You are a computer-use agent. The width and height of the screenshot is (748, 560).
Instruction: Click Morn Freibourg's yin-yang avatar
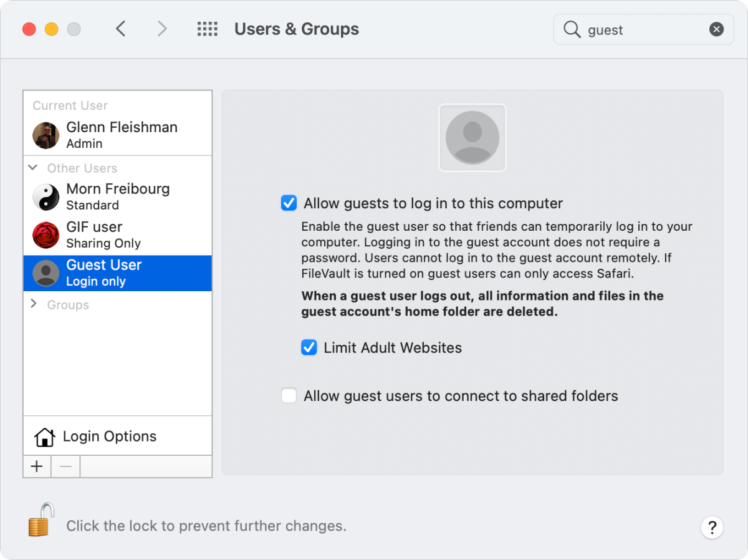pos(45,196)
